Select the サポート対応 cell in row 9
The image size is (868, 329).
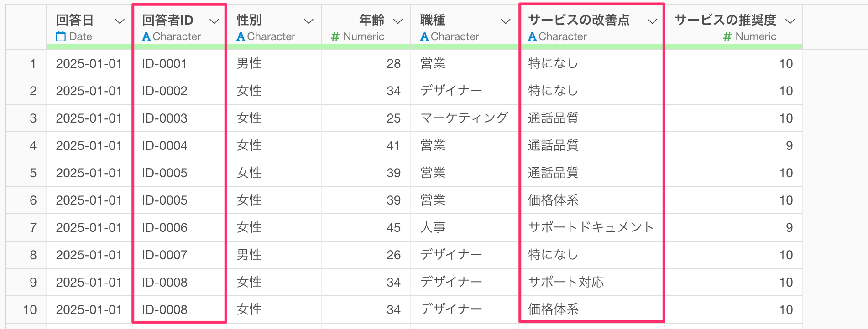pyautogui.click(x=566, y=282)
